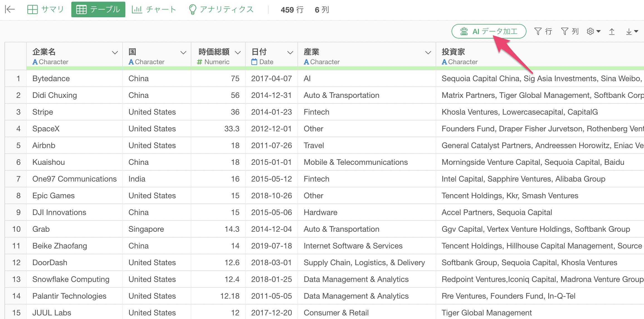The height and width of the screenshot is (319, 644).
Task: Click the date 2019-07-18
Action: (272, 246)
